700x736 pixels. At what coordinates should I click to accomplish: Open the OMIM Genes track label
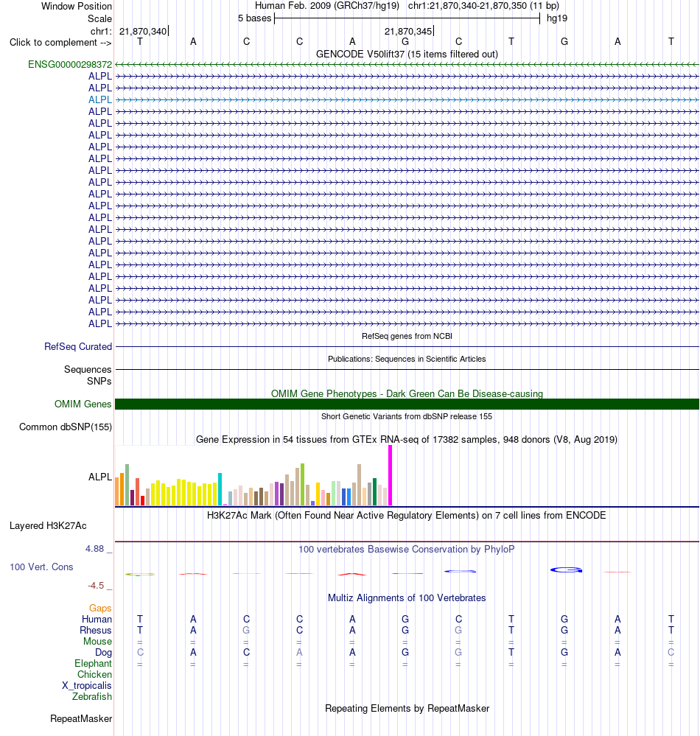pos(83,404)
